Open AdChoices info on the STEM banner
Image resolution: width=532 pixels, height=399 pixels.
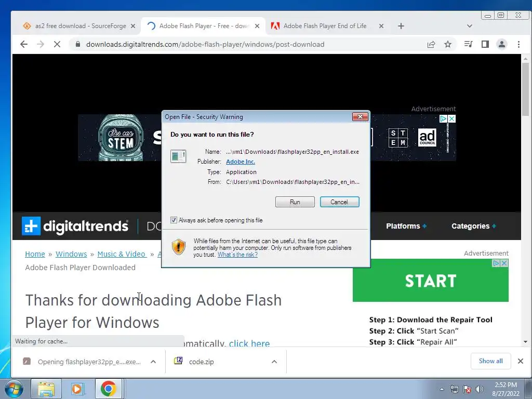click(x=444, y=119)
